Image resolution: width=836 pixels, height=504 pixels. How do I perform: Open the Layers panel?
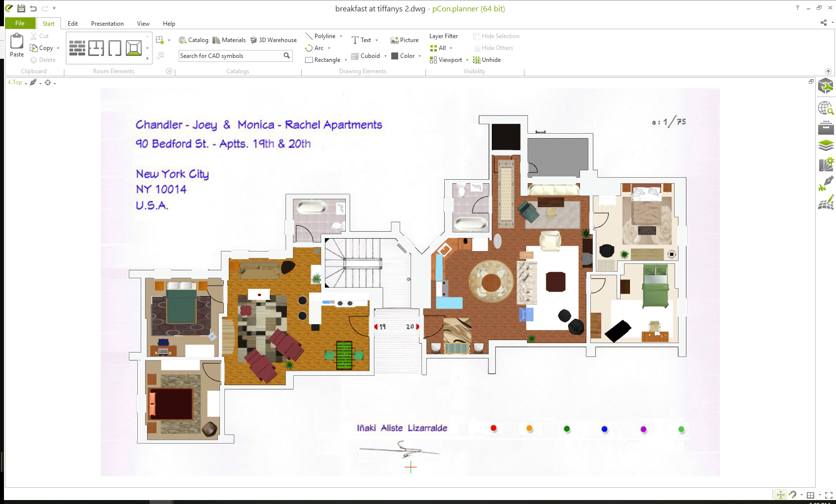pos(826,146)
